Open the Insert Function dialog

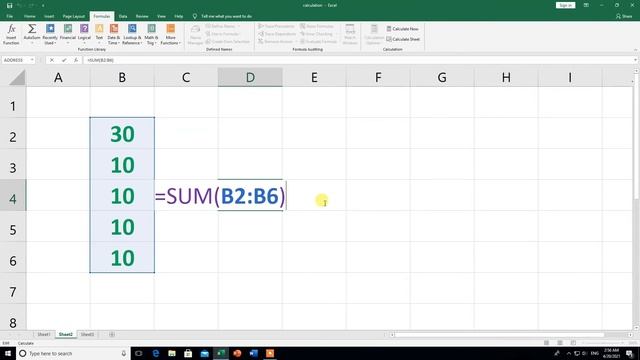tap(11, 34)
